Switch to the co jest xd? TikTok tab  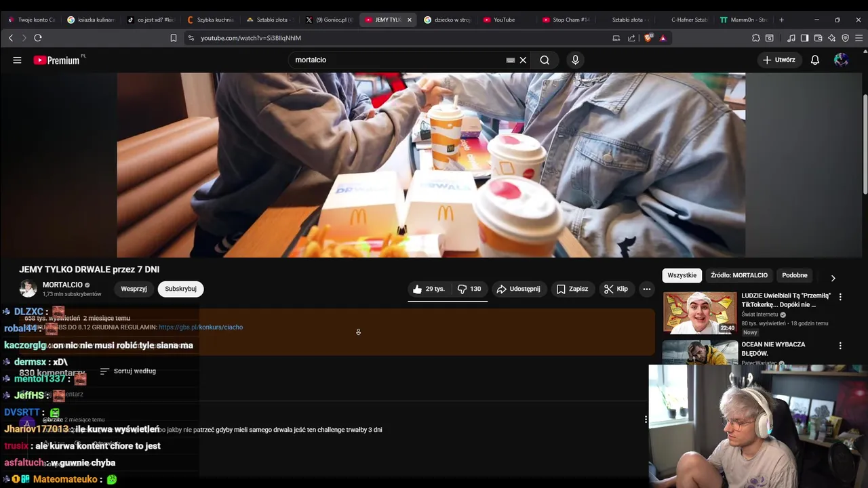click(x=151, y=20)
